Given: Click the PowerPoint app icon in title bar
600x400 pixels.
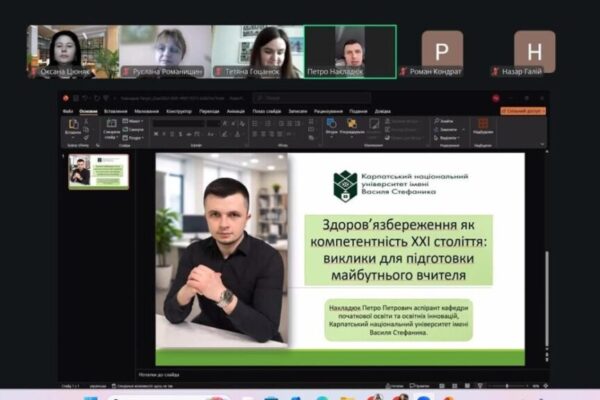Looking at the screenshot, I should [65, 98].
